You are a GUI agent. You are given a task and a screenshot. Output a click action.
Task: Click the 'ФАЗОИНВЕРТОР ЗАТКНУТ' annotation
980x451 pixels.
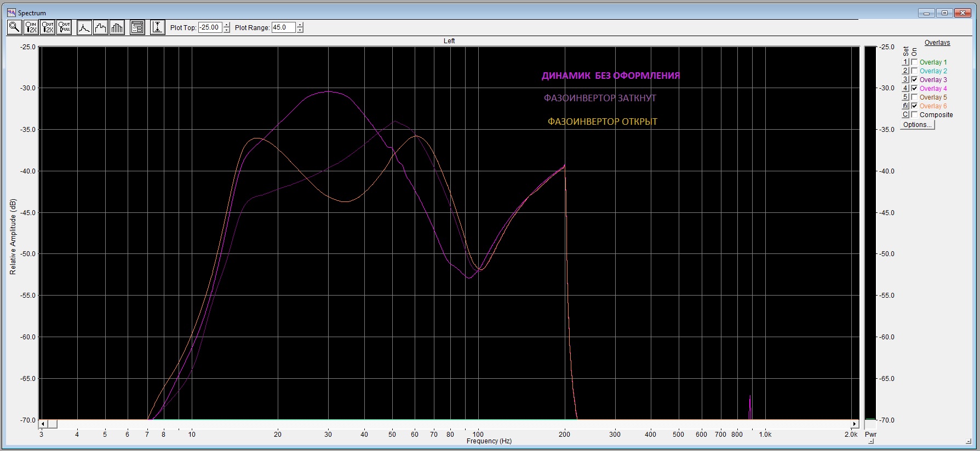tap(600, 98)
